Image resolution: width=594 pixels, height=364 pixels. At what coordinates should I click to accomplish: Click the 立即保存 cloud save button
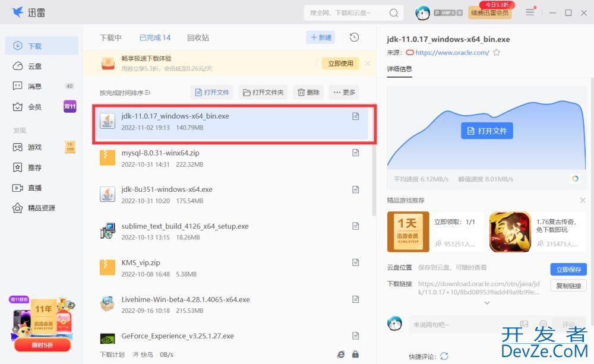pos(568,270)
